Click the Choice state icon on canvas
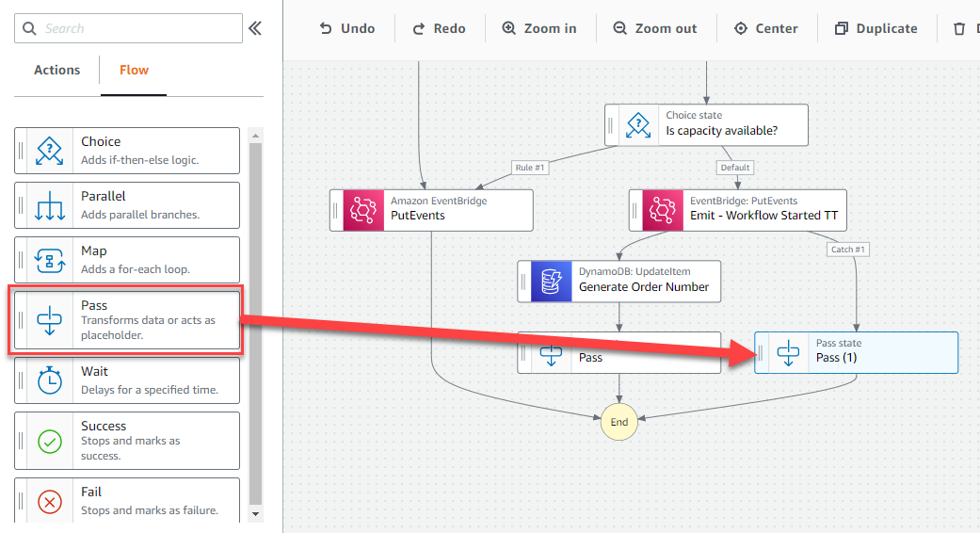980x533 pixels. click(x=638, y=125)
